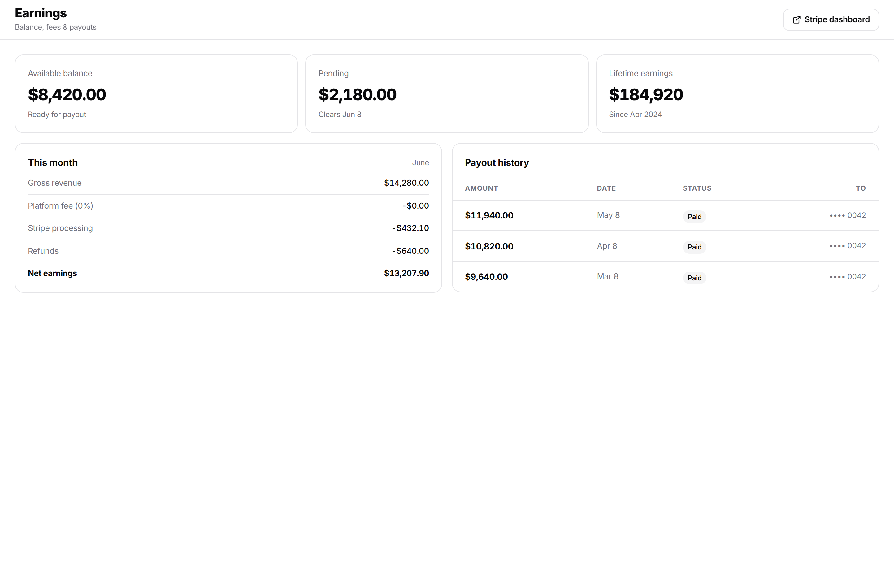Click the Paid badge for Mar 8
894x588 pixels.
(x=694, y=278)
